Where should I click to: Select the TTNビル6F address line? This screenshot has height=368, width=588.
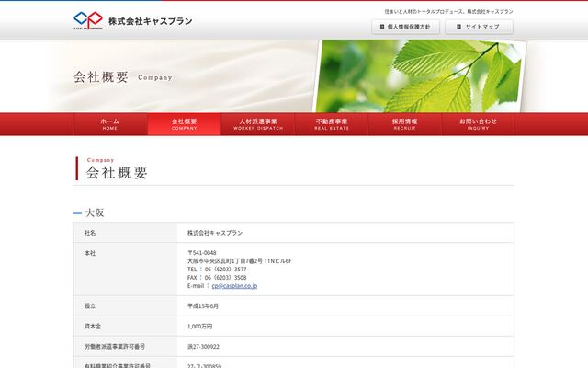click(240, 261)
